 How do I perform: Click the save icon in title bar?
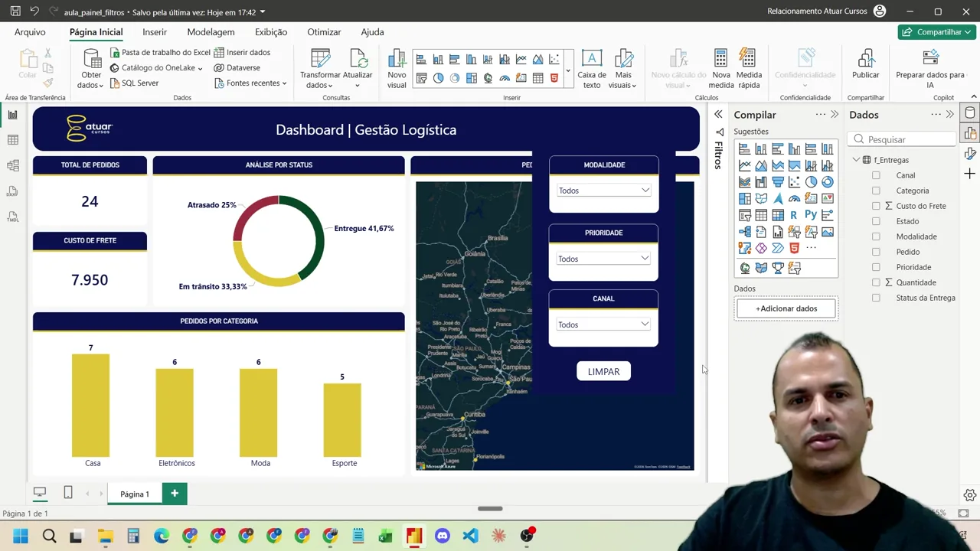tap(15, 11)
